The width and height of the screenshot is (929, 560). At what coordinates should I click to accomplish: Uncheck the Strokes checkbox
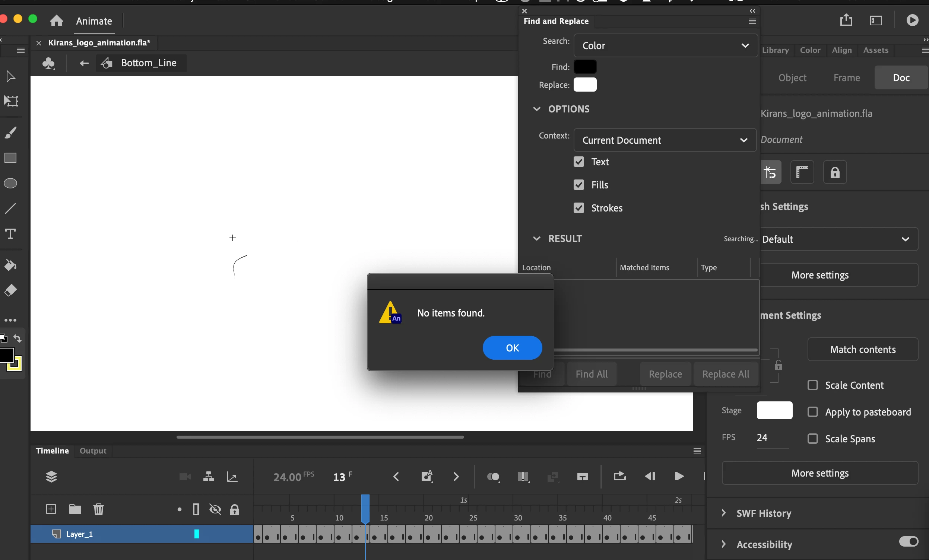pos(579,208)
